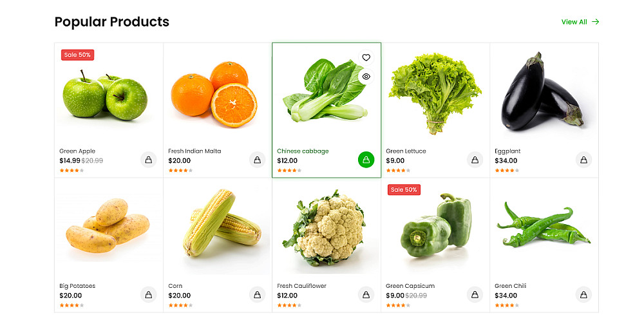Open quick view eye for Chinese cabbage

[366, 76]
